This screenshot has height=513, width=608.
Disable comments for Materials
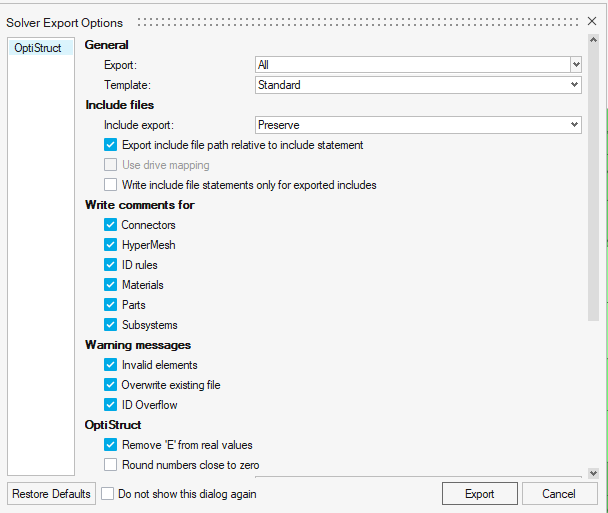pos(111,285)
